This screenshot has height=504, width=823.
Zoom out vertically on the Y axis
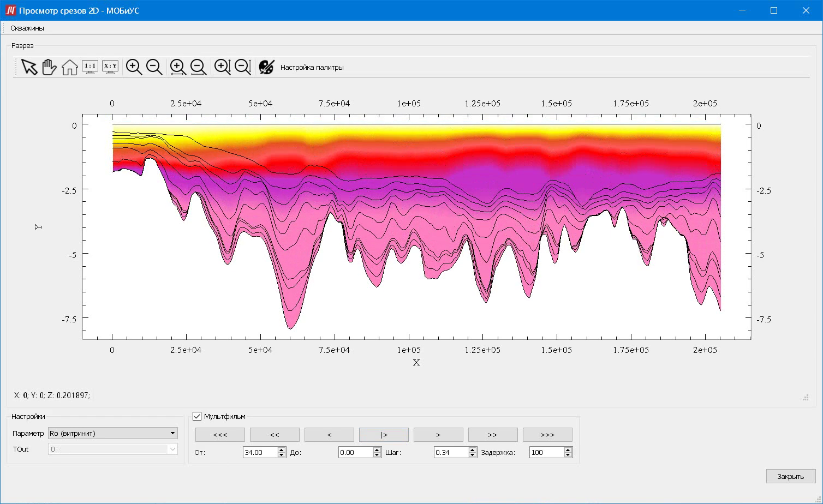tap(243, 67)
